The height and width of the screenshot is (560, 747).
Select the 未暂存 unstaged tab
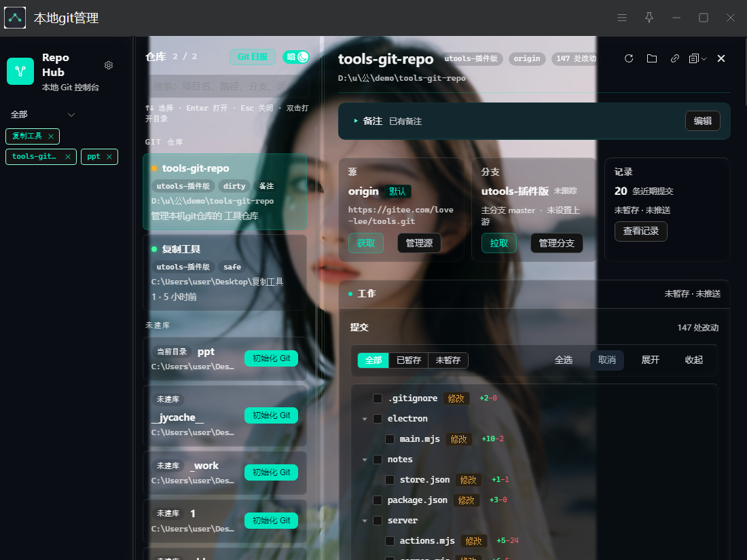click(448, 360)
